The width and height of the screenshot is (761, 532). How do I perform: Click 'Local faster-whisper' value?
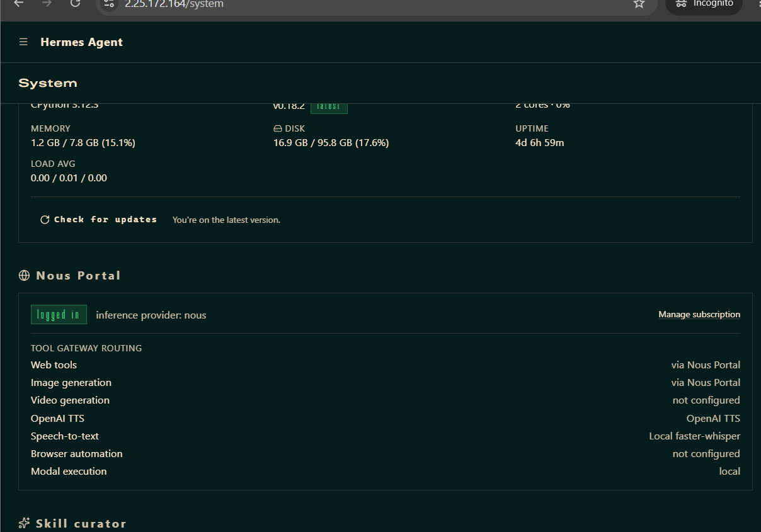click(x=695, y=436)
